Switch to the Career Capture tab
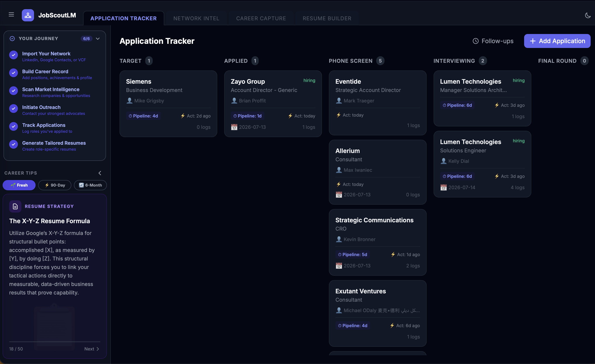The width and height of the screenshot is (595, 364). tap(261, 18)
